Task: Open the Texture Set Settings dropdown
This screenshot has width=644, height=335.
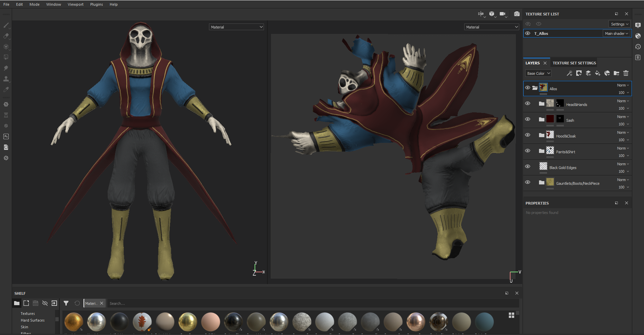Action: point(620,24)
